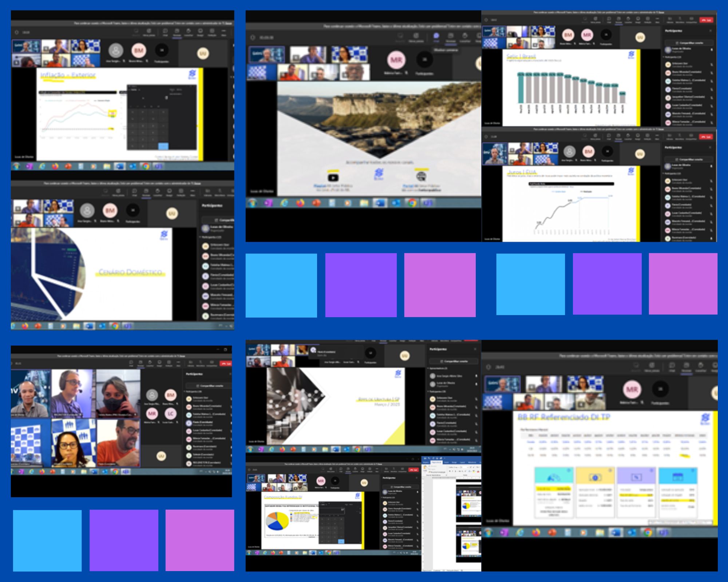
Task: Open the More options menu in the gallery-view meeting
Action: point(178,363)
